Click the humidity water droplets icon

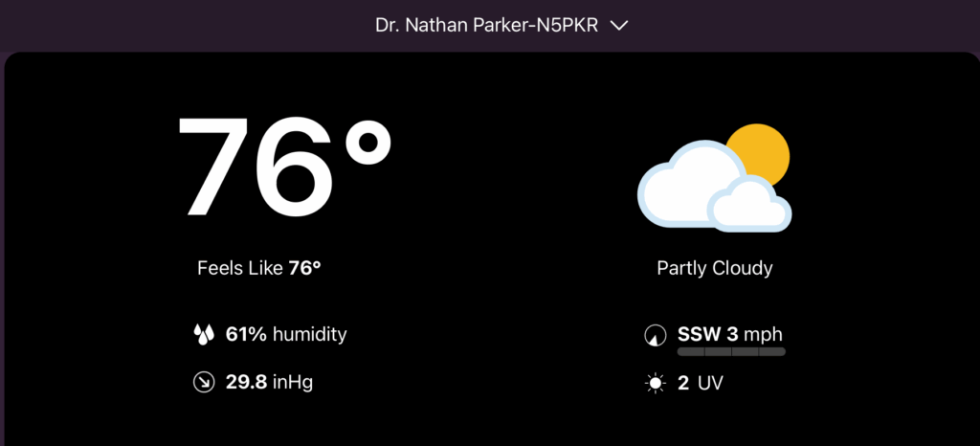pos(203,335)
